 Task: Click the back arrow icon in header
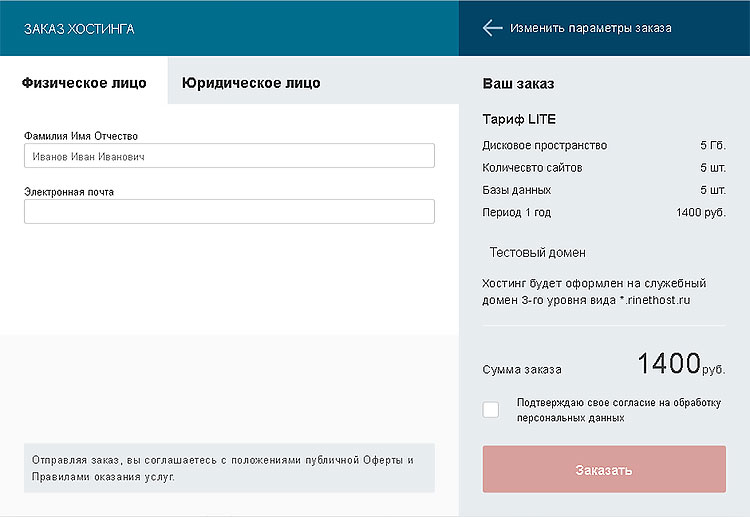(x=492, y=28)
